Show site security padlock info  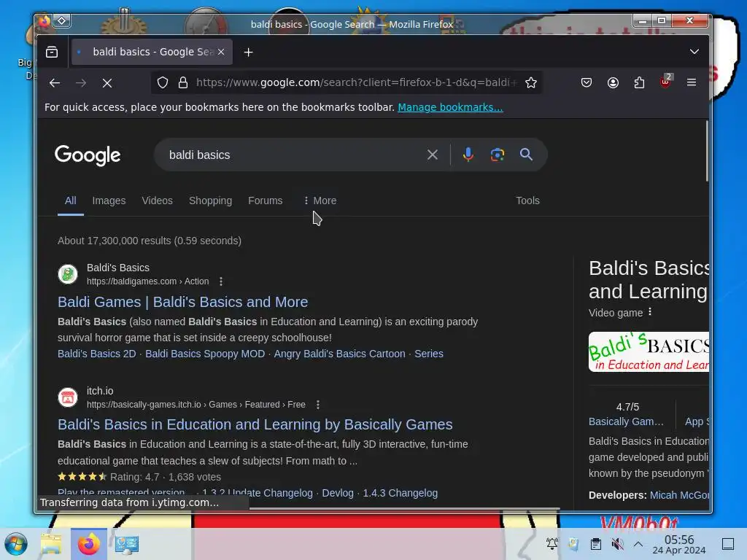pyautogui.click(x=183, y=82)
